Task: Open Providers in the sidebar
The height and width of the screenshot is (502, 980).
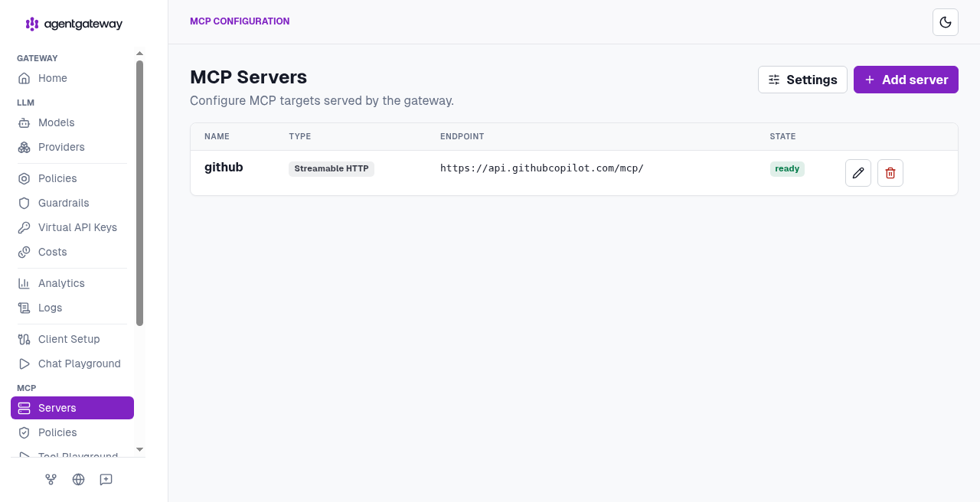Action: pos(72,147)
